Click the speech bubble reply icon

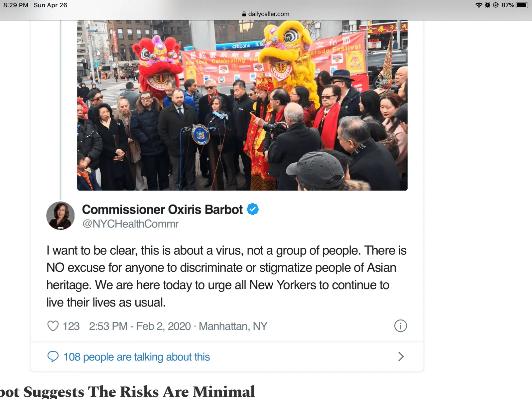(53, 357)
